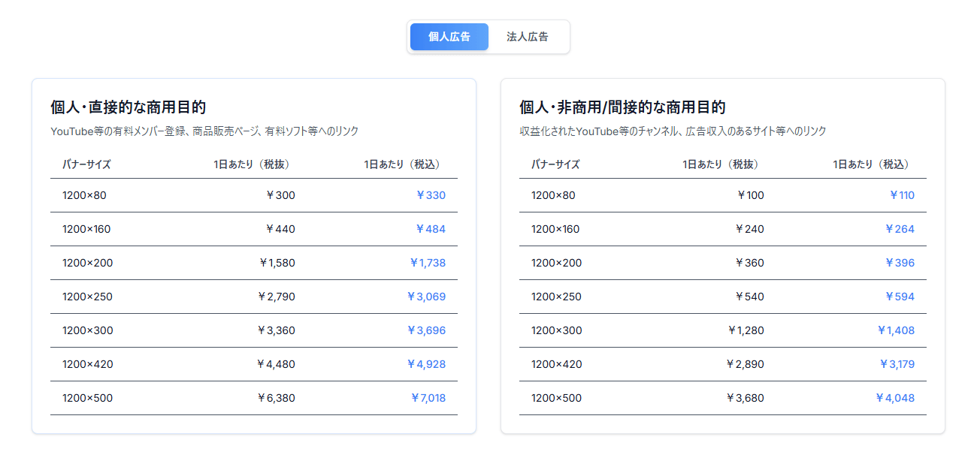The width and height of the screenshot is (980, 455).
Task: Click the ￥330 tax-included price
Action: coord(431,195)
